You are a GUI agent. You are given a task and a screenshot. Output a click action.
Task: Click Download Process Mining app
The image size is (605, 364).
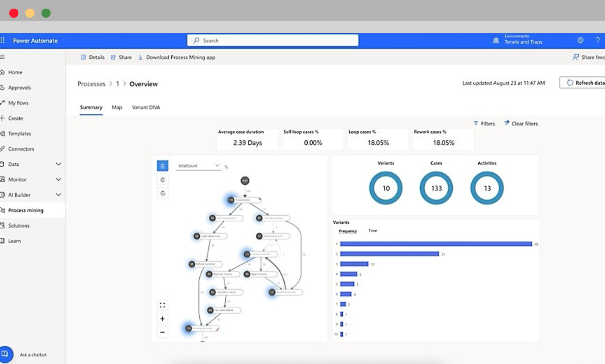pos(177,57)
